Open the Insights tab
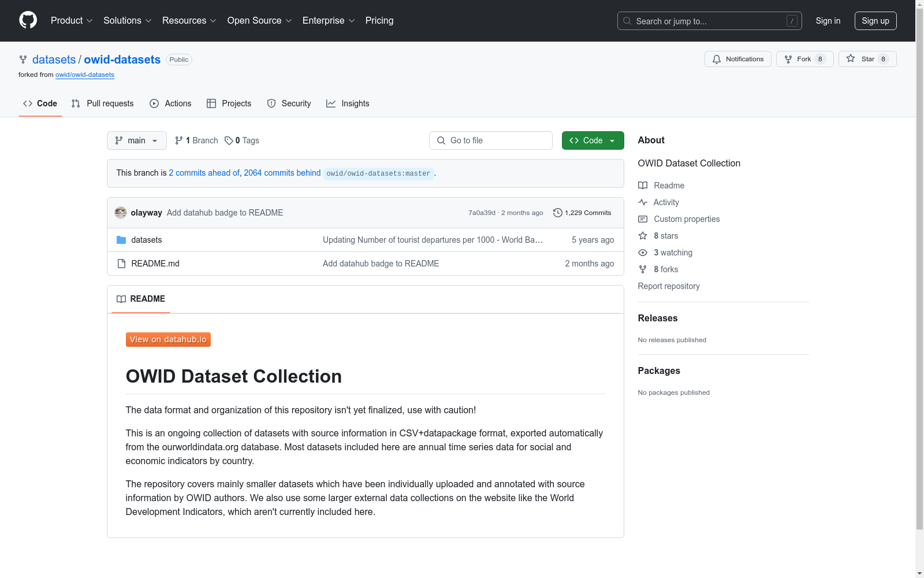The width and height of the screenshot is (924, 578). [348, 103]
